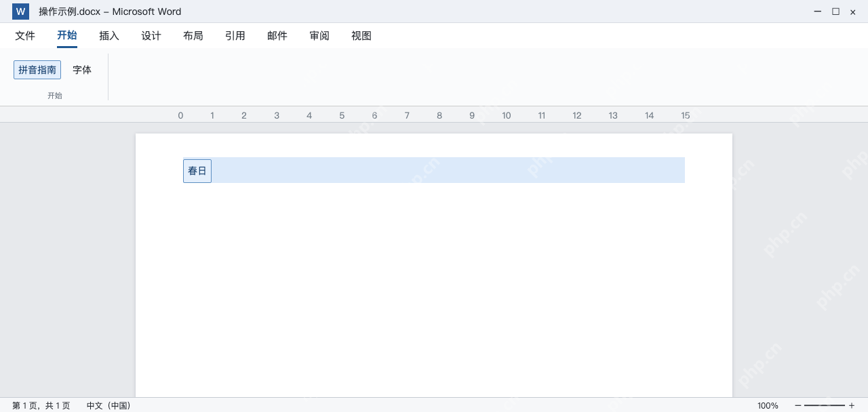Viewport: 868px width, 412px height.
Task: Select the 春日 text in the document
Action: tap(197, 171)
